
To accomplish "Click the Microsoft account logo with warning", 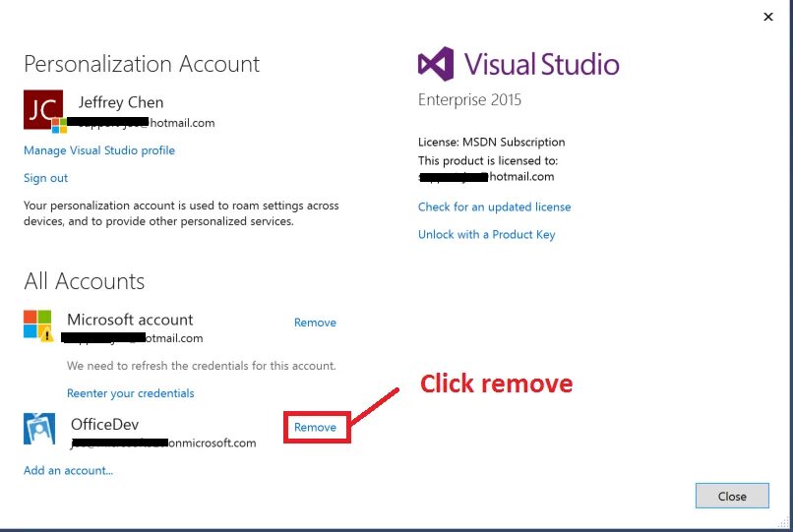I will 38,325.
